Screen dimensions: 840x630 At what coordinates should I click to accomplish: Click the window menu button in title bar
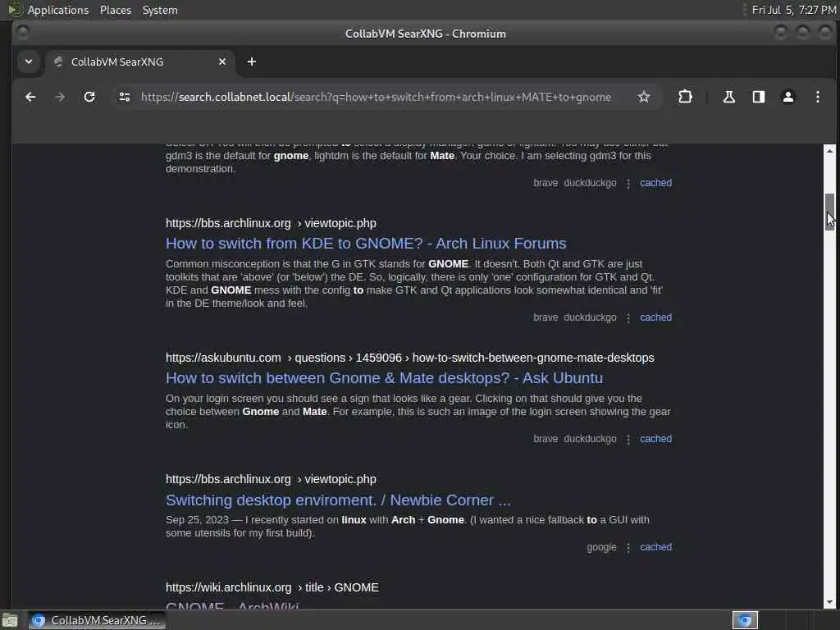tap(22, 33)
